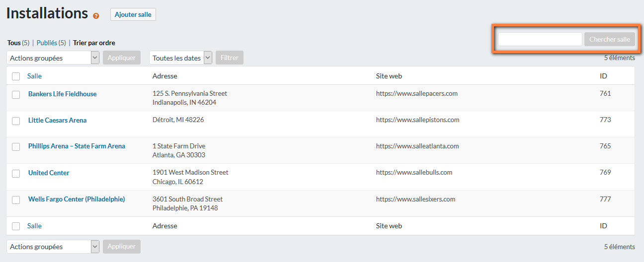
Task: Click address 125 S. Pennsylvania Street
Action: (x=190, y=93)
